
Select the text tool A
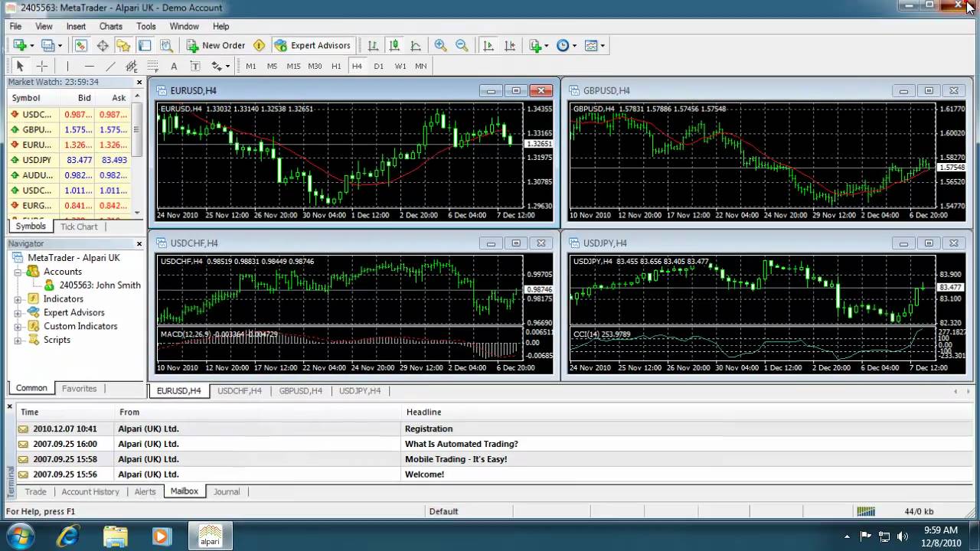[174, 66]
